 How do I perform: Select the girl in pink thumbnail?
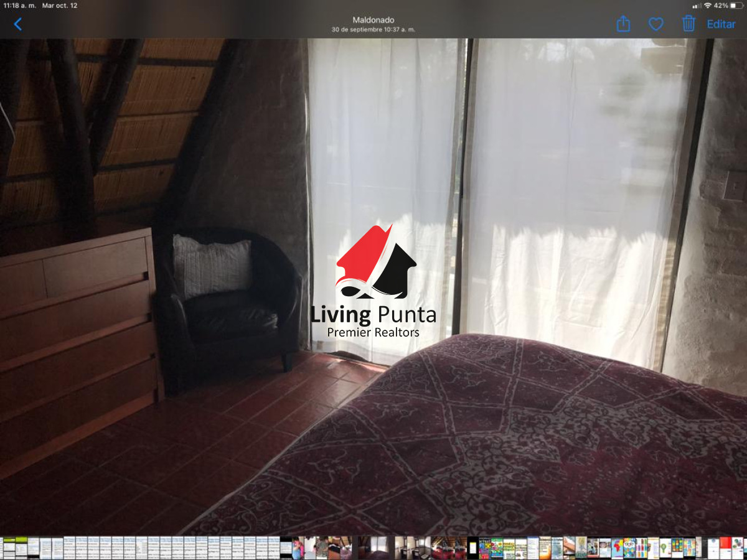click(298, 548)
